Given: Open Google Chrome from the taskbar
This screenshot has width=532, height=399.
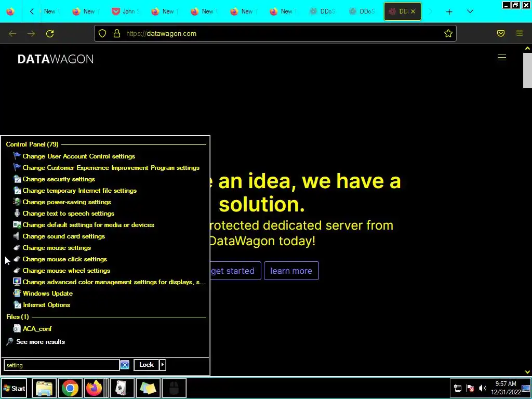Looking at the screenshot, I should coord(70,389).
